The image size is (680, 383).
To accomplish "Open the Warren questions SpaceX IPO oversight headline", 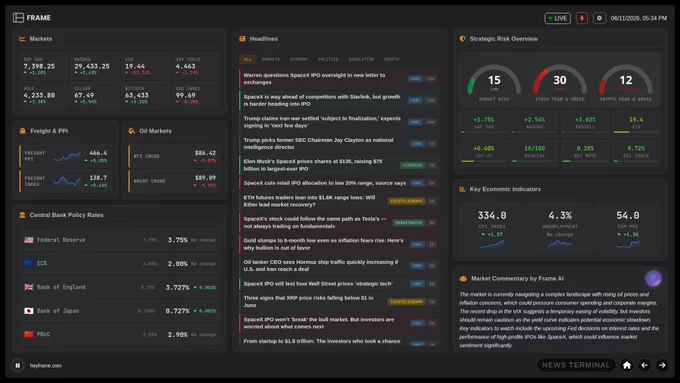I will (x=339, y=79).
